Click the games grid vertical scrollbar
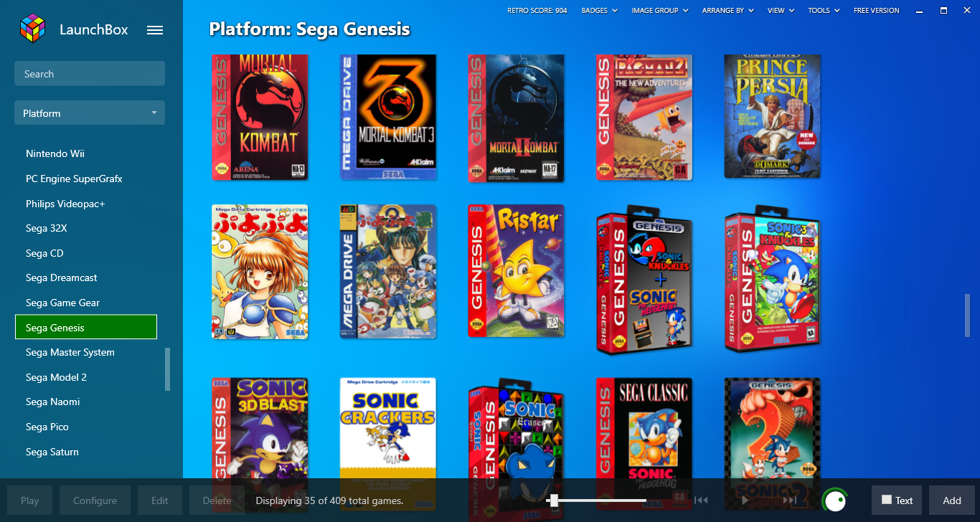The height and width of the screenshot is (522, 980). [967, 315]
